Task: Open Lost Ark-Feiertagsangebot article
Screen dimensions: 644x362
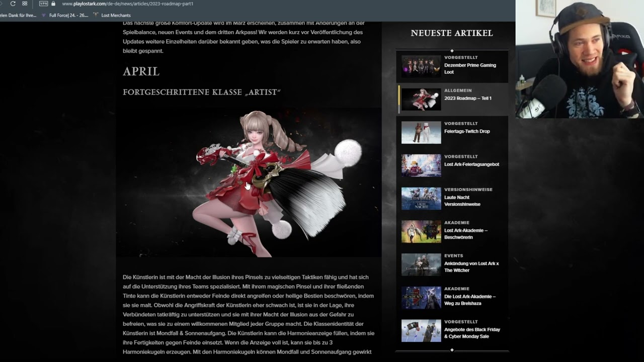Action: point(471,164)
